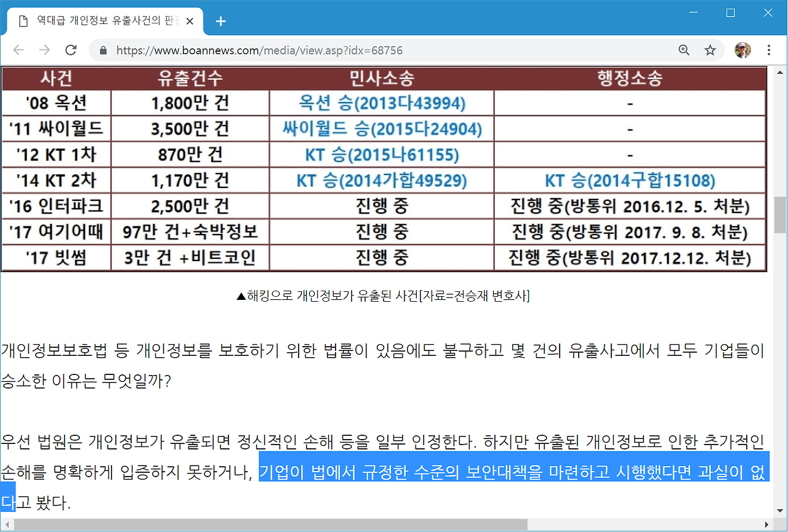Click the 97만 건+숙박정보 cell
This screenshot has height=532, width=788.
click(x=190, y=232)
